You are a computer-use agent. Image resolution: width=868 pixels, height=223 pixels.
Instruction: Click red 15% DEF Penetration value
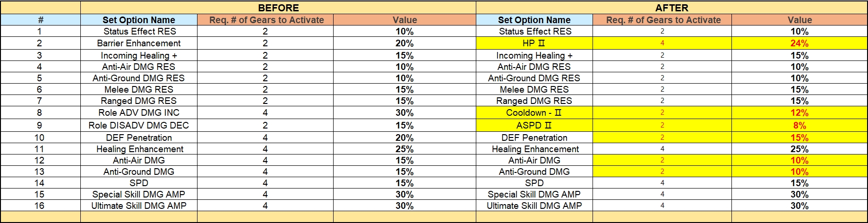coord(799,137)
